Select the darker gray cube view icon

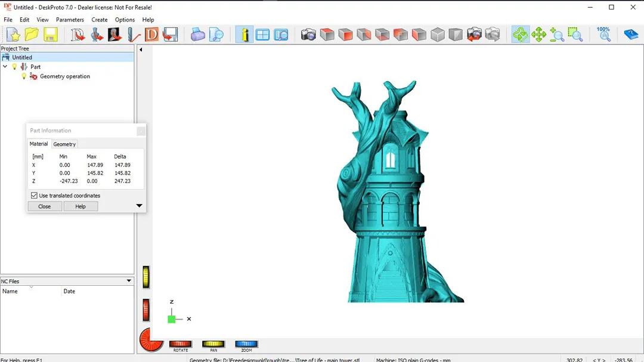[x=456, y=35]
